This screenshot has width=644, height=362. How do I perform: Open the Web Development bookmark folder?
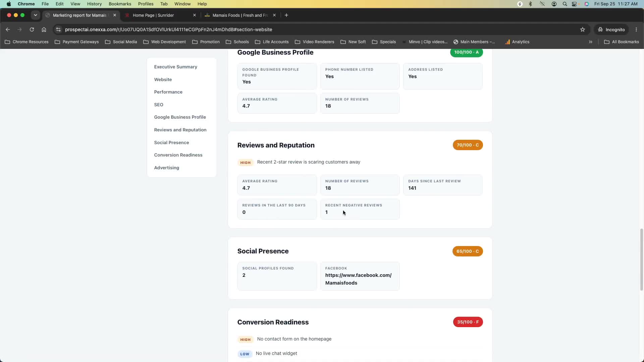pos(165,42)
